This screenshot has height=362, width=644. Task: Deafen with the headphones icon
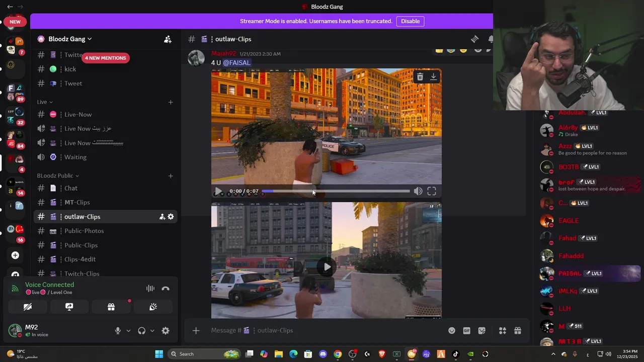click(141, 331)
